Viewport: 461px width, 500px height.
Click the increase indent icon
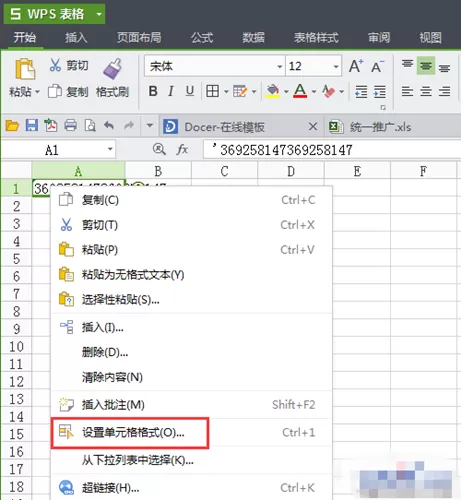(380, 92)
